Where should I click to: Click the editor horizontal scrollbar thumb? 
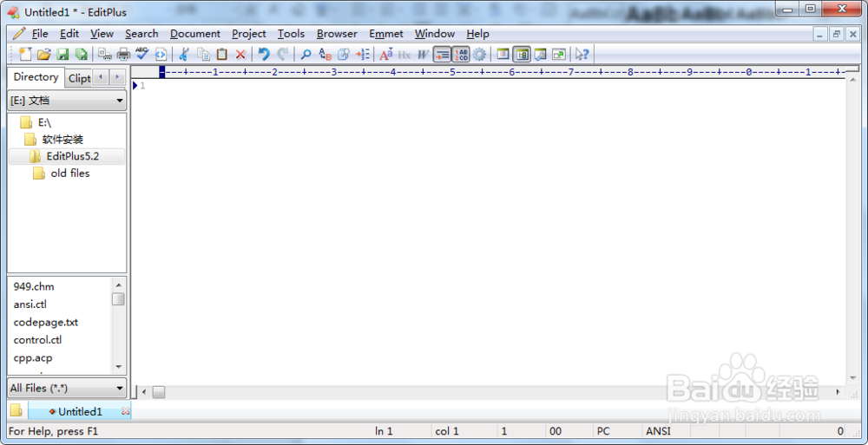pyautogui.click(x=159, y=392)
